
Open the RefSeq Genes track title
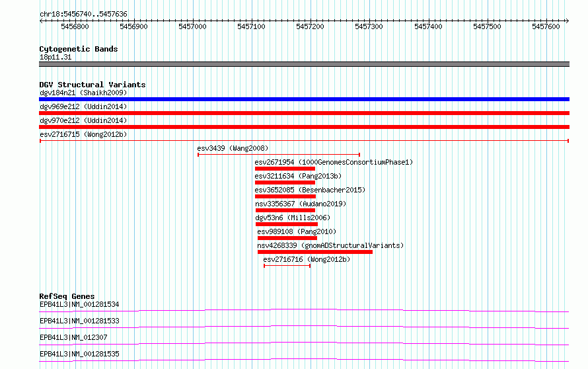[x=67, y=296]
